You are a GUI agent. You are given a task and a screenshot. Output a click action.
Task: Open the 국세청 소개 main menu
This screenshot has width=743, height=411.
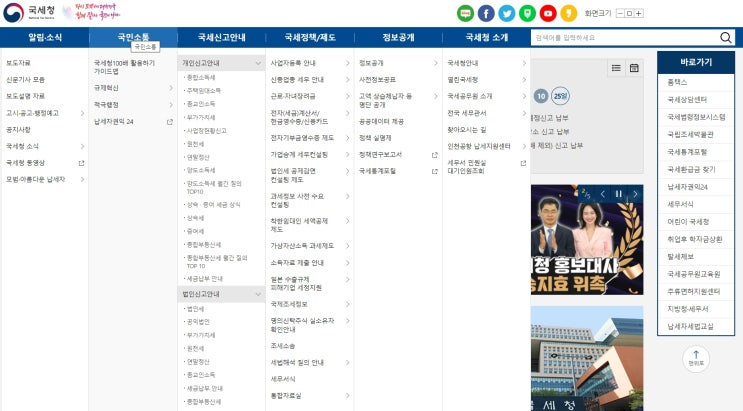(x=487, y=37)
